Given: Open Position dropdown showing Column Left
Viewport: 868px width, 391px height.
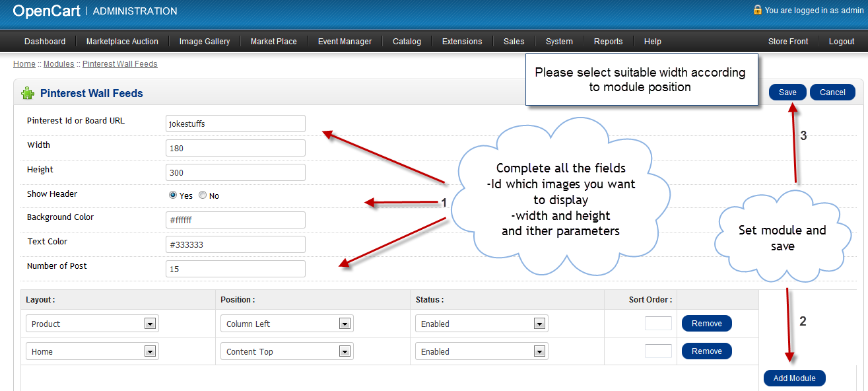Looking at the screenshot, I should 287,324.
